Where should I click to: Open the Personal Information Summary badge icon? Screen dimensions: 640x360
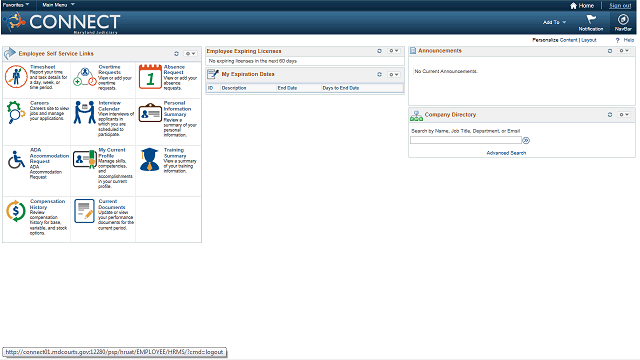pyautogui.click(x=150, y=113)
